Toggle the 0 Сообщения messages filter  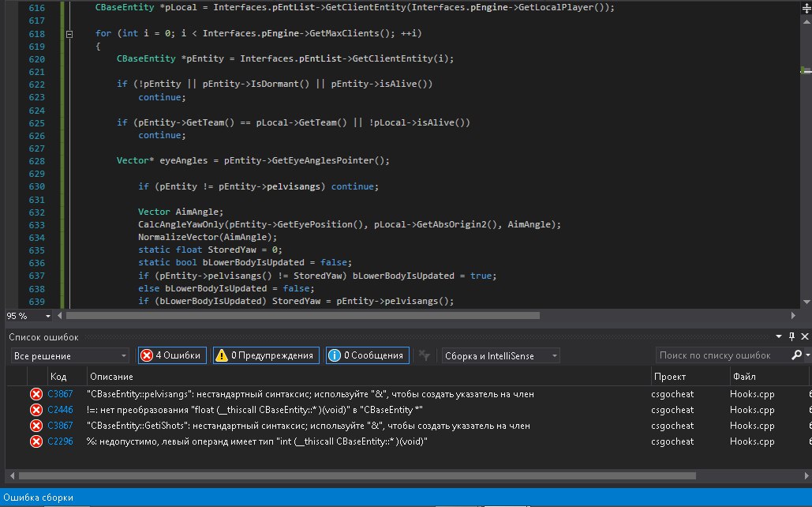(367, 355)
